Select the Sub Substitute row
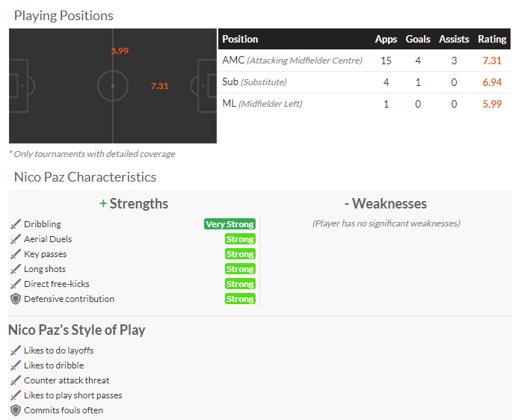This screenshot has width=521, height=420. (x=364, y=82)
